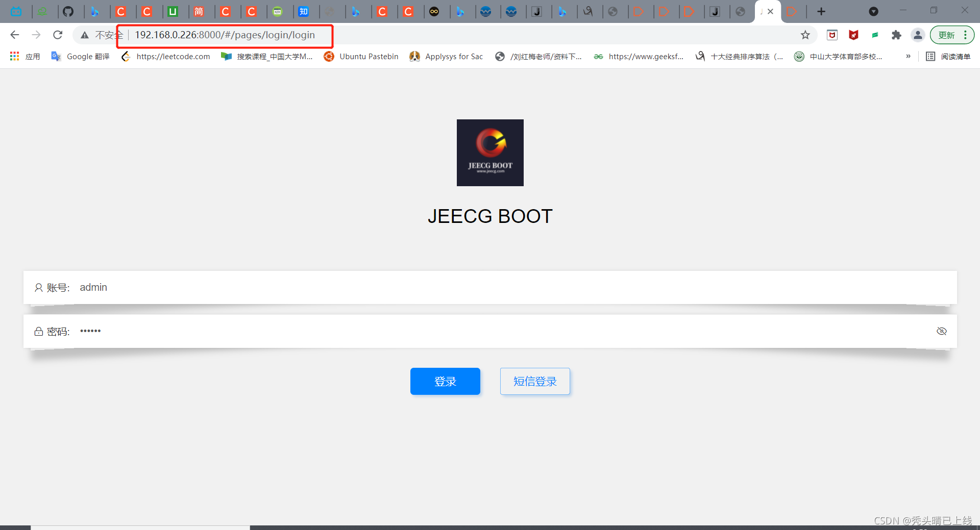Click the small green extension icon

[875, 35]
